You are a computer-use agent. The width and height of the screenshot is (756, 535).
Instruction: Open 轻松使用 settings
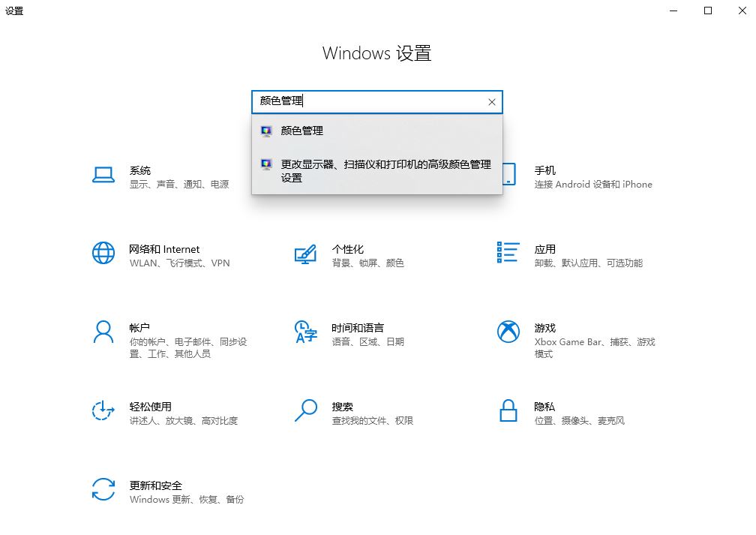point(151,406)
